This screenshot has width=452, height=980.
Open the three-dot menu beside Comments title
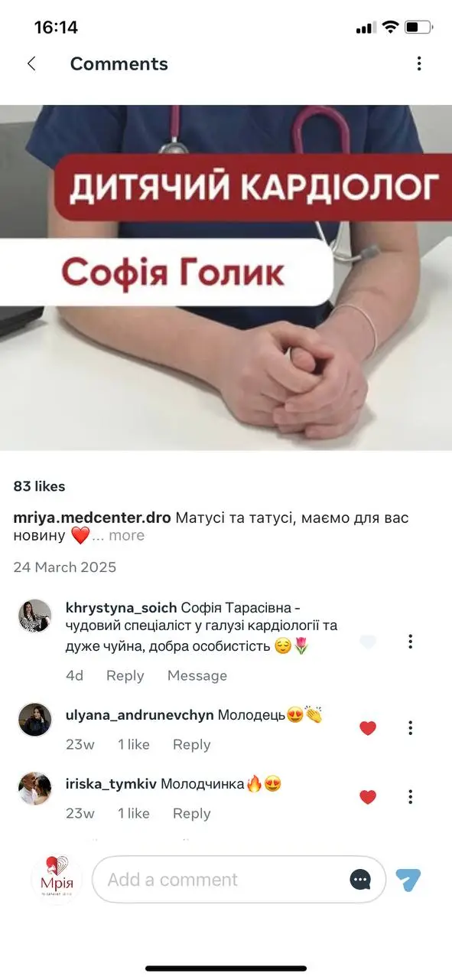pos(418,64)
